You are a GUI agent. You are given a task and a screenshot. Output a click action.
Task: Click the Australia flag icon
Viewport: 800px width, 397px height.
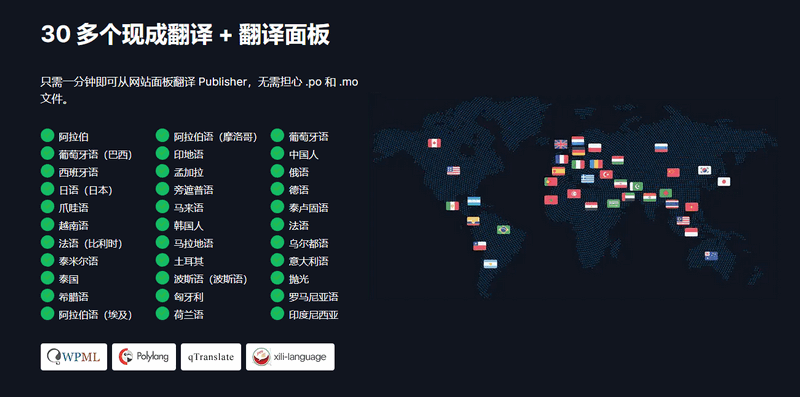pyautogui.click(x=711, y=256)
